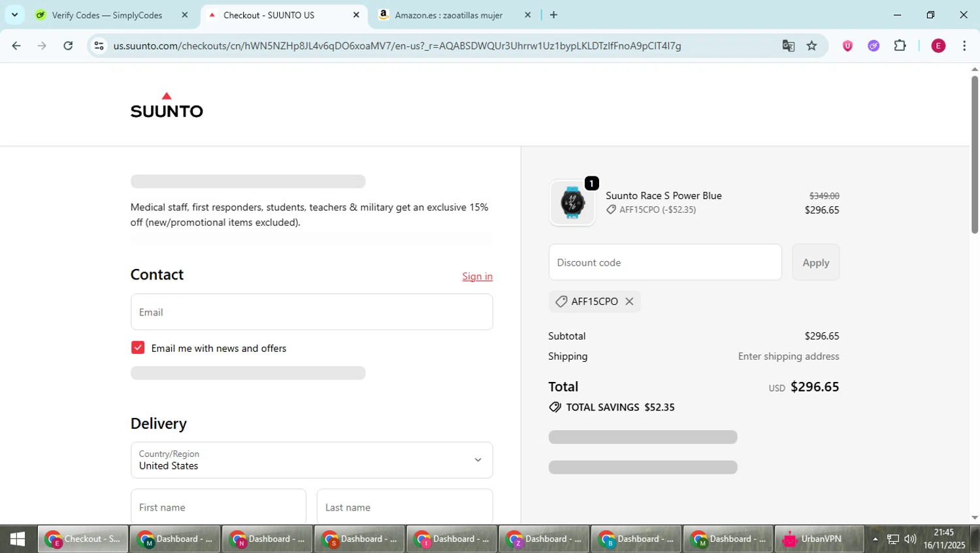Focus the Last name field
Screen dimensions: 980x553
pyautogui.click(x=404, y=507)
